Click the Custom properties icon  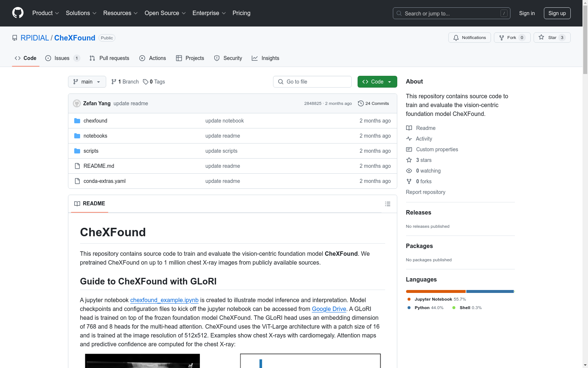pyautogui.click(x=409, y=149)
